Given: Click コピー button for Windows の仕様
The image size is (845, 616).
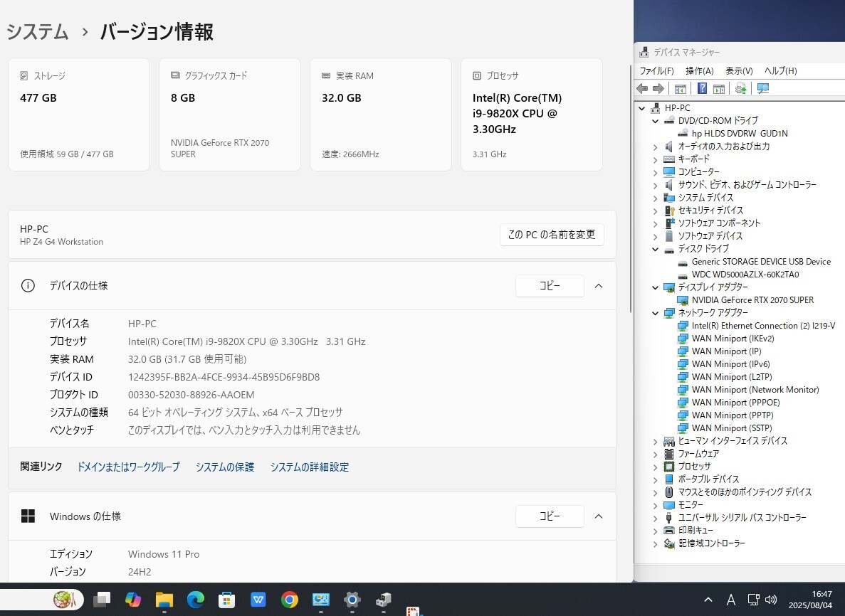Looking at the screenshot, I should 550,516.
